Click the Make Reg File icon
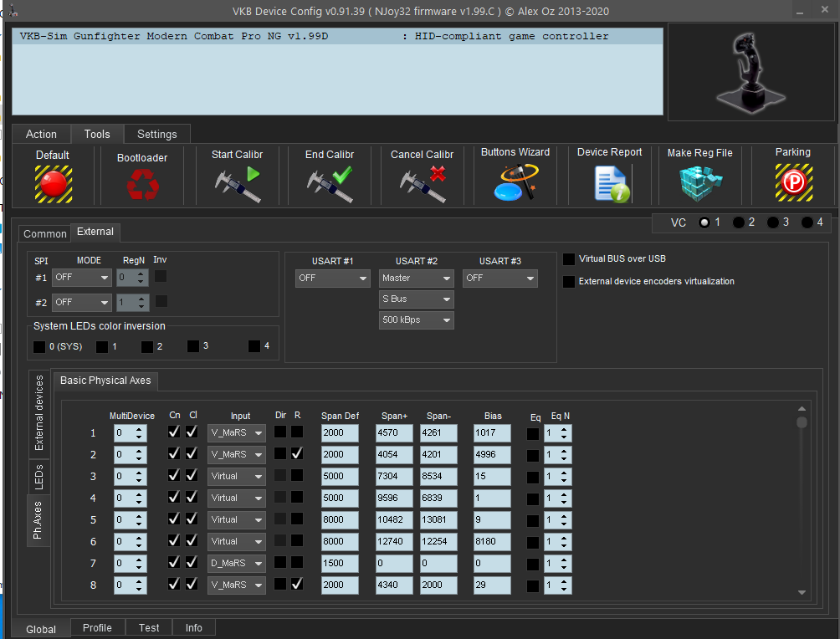 (x=699, y=183)
